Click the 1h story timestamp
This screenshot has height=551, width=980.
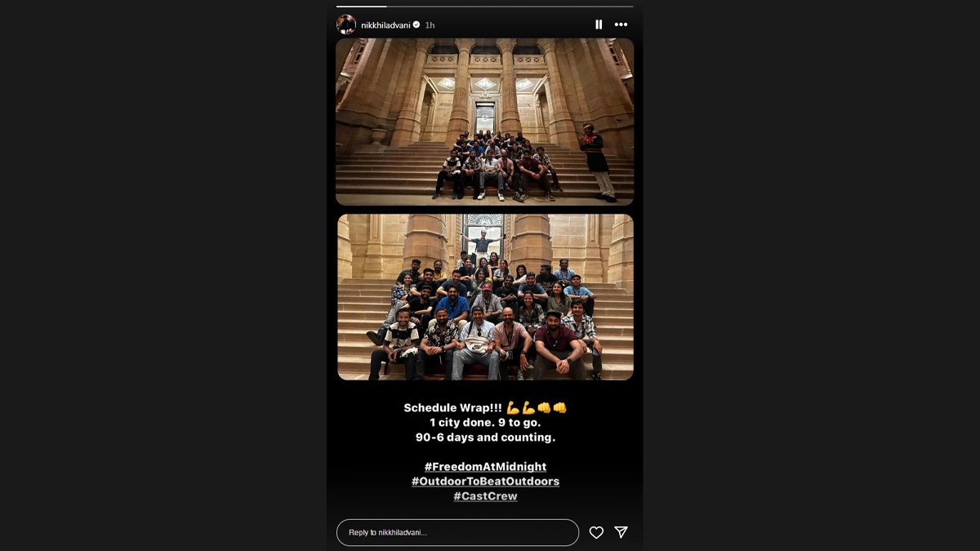click(430, 24)
